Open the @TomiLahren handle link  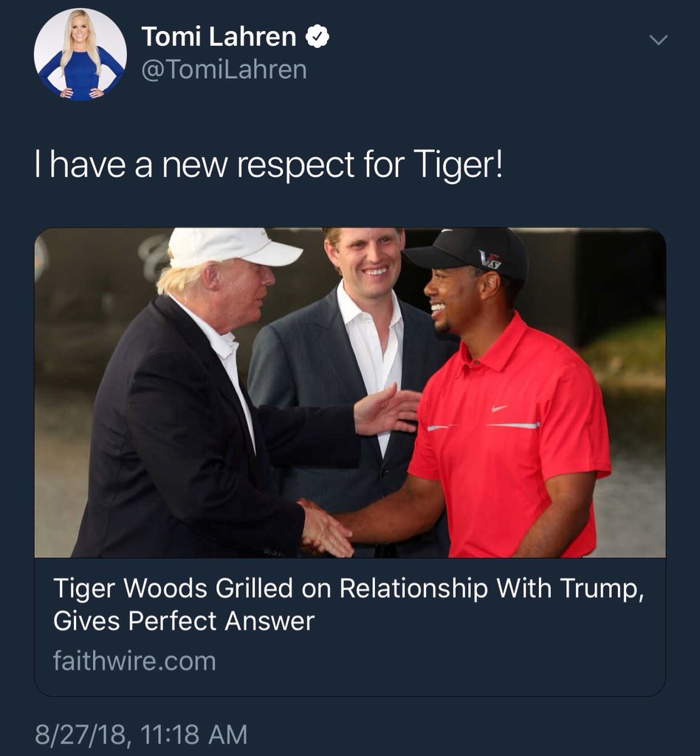click(x=224, y=70)
